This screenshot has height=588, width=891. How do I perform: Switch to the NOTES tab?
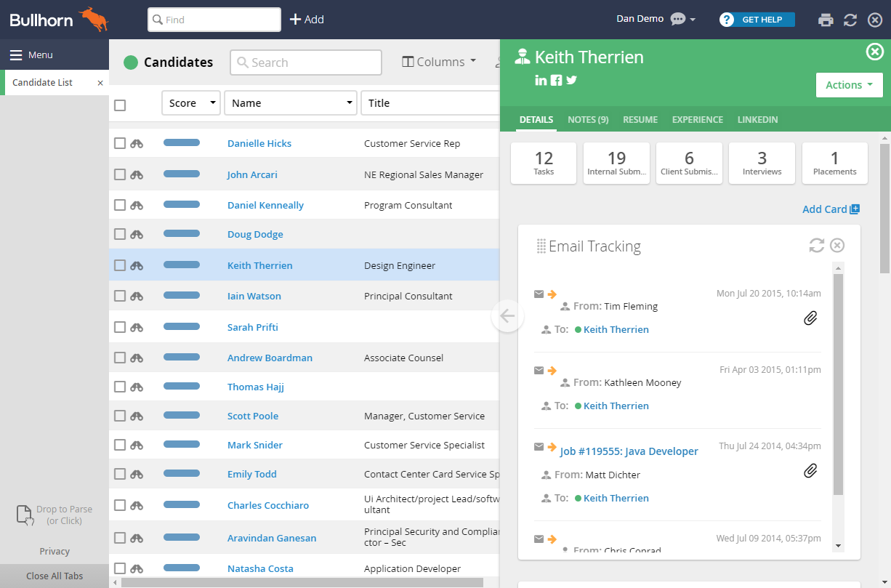pyautogui.click(x=587, y=119)
